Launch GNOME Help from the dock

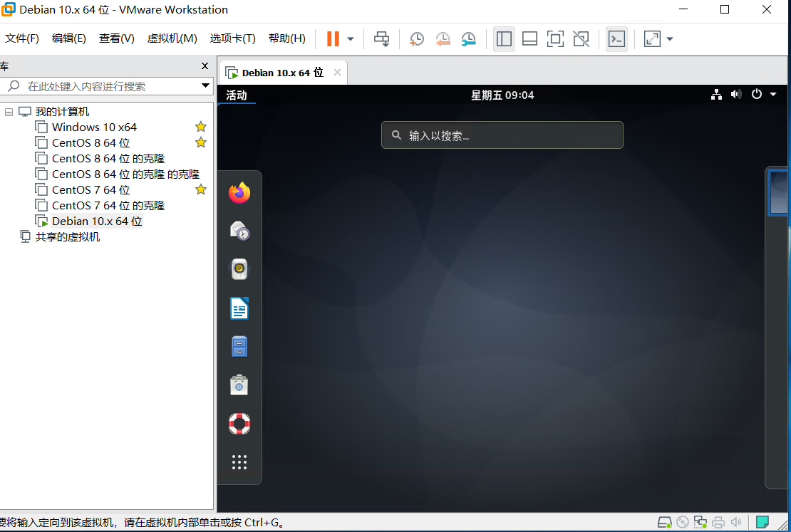(239, 424)
